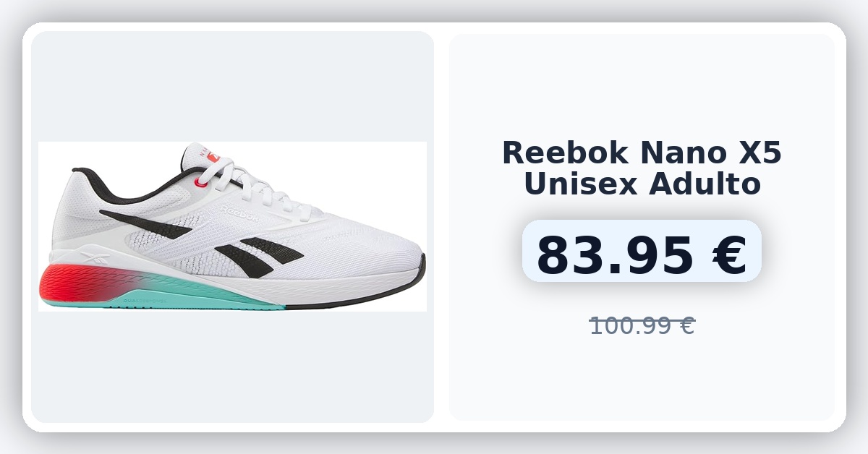Click the 83.95 € current price badge
The height and width of the screenshot is (454, 868).
point(642,251)
